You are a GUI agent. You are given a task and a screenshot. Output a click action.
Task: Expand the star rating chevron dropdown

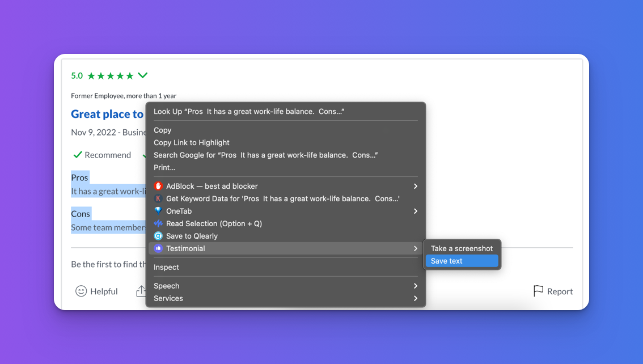coord(143,75)
